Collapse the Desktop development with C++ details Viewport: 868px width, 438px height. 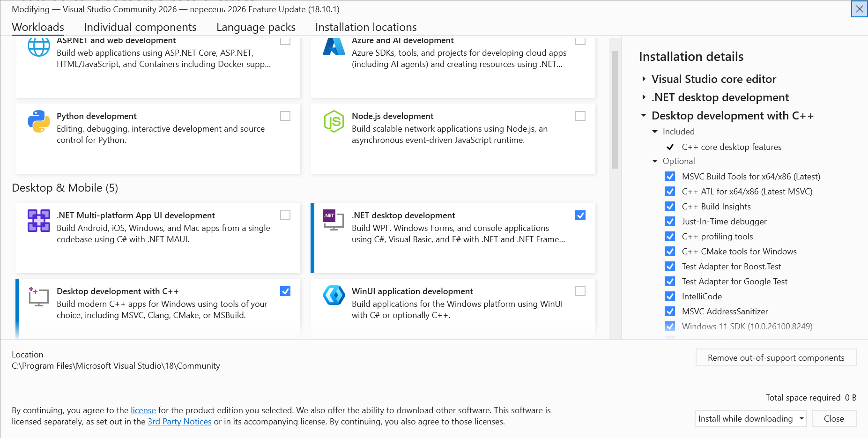pos(644,115)
